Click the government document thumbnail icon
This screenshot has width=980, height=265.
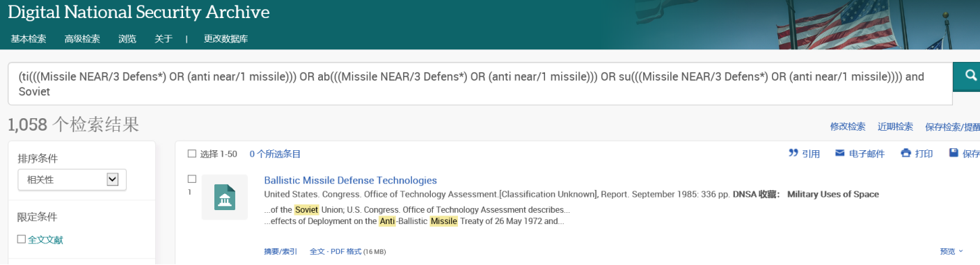click(x=225, y=198)
